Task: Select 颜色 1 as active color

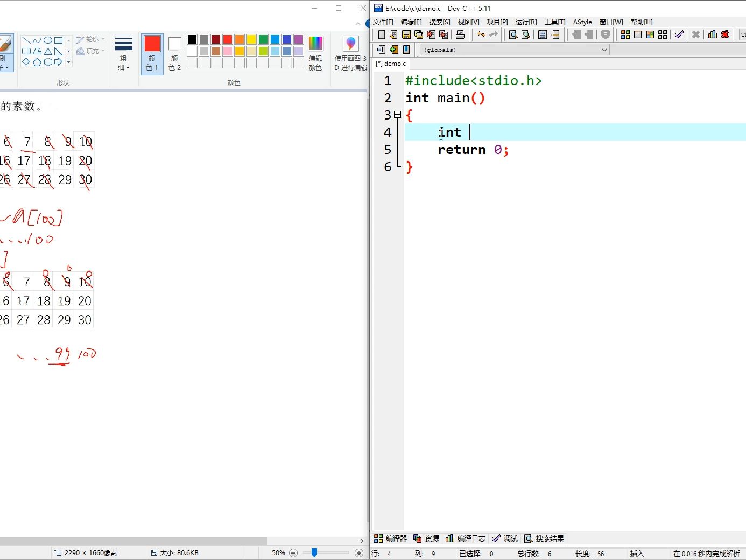Action: 152,53
